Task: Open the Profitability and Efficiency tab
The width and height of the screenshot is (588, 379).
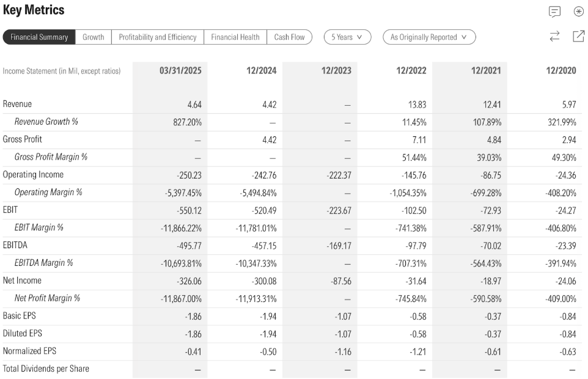Action: 158,37
